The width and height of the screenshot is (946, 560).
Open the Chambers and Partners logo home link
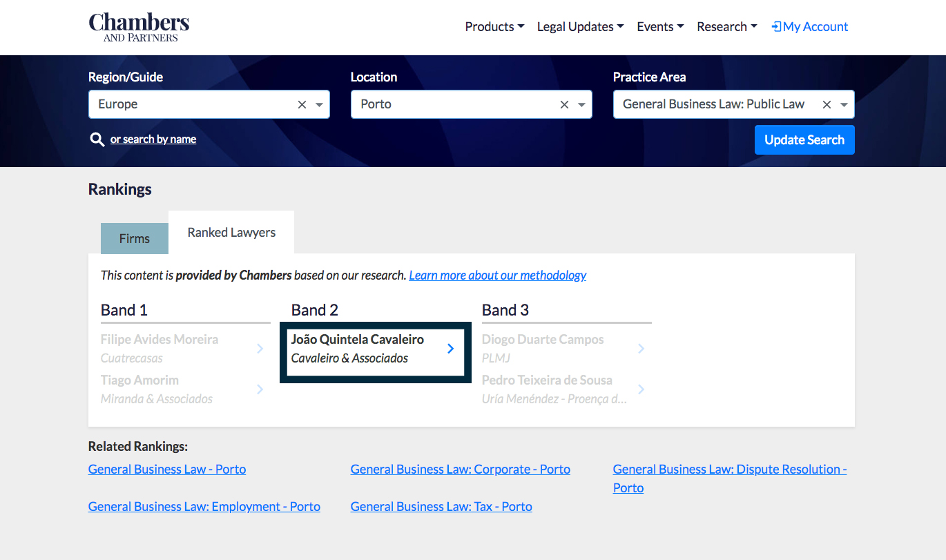pos(139,28)
